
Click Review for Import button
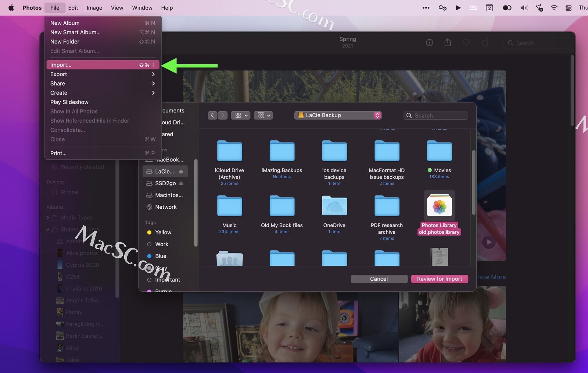coord(440,279)
